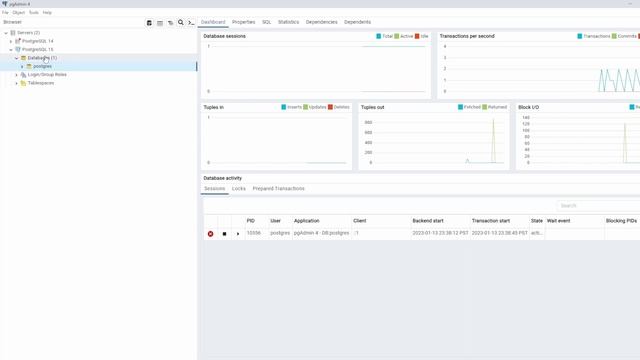The height and width of the screenshot is (360, 640).
Task: Select the Sessions activity tab
Action: (x=215, y=189)
